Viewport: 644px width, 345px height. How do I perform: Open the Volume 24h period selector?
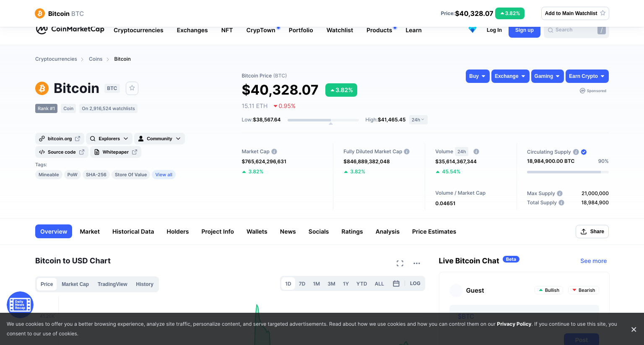462,152
